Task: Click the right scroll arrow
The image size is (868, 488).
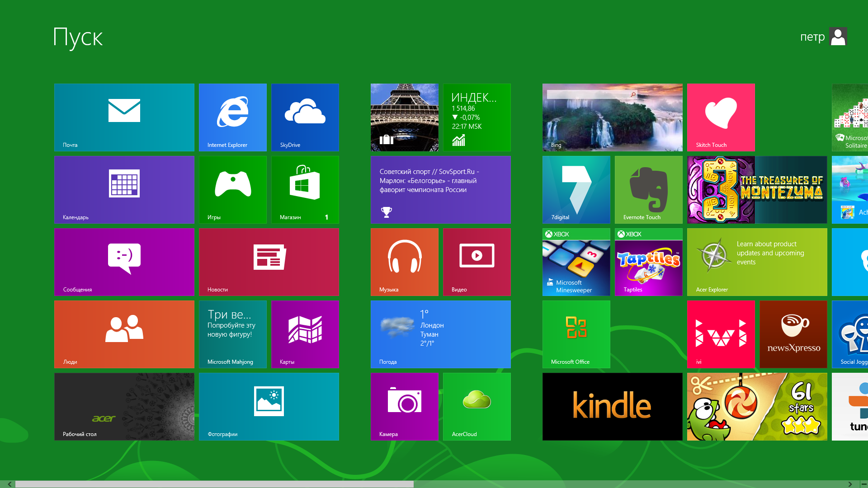Action: 850,484
